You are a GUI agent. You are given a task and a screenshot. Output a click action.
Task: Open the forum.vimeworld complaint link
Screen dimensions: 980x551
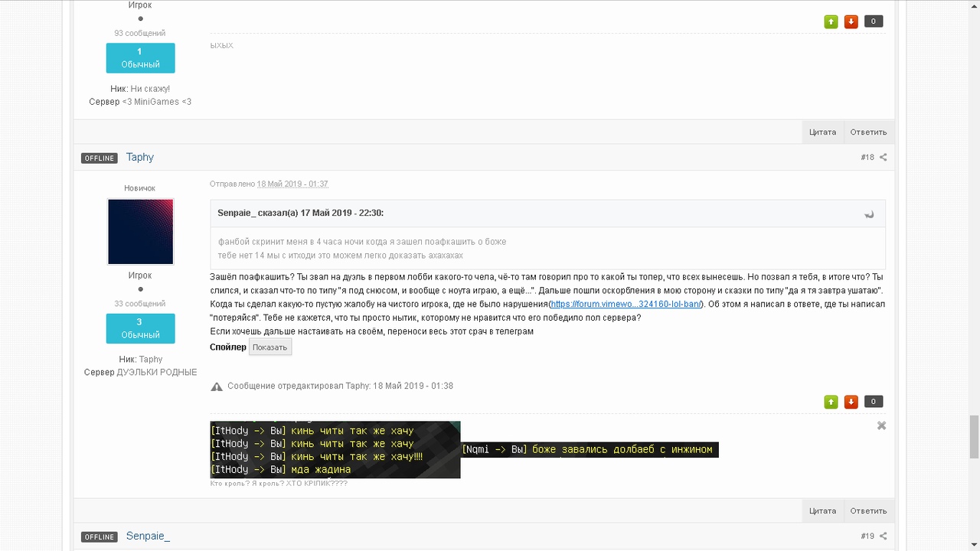click(x=626, y=305)
